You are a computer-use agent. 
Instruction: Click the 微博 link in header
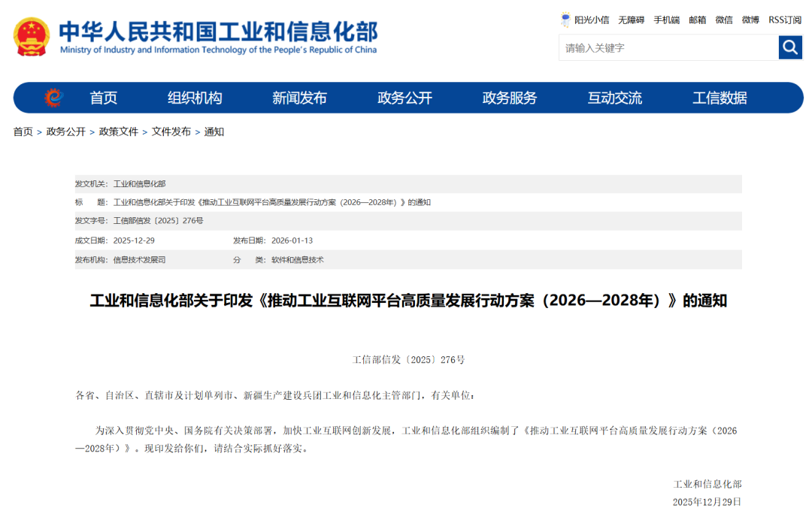point(750,20)
